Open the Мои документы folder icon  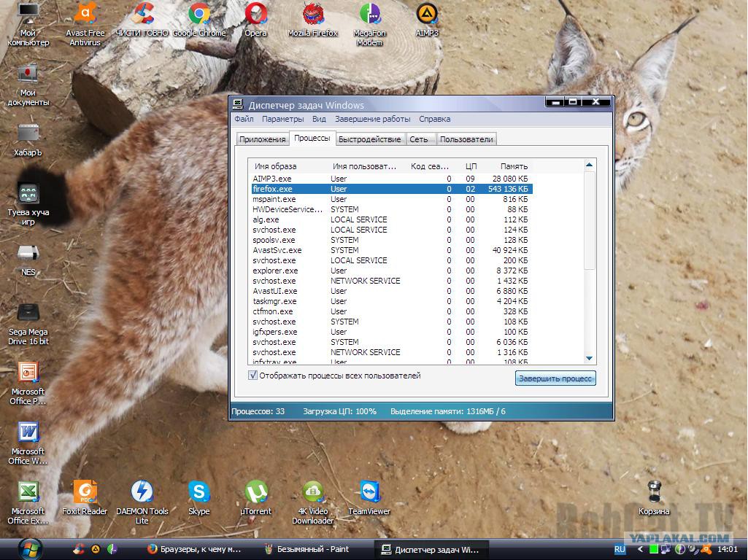(x=28, y=85)
